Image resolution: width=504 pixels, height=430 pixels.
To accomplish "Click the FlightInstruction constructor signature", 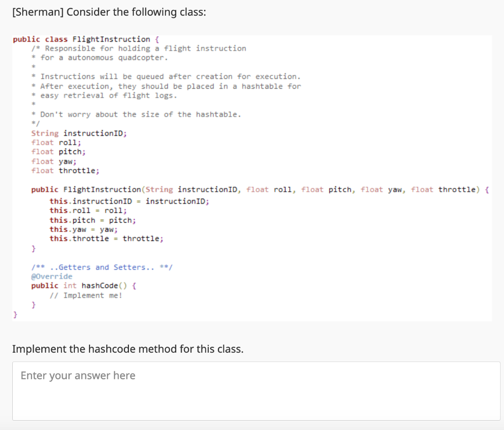I will pyautogui.click(x=197, y=189).
